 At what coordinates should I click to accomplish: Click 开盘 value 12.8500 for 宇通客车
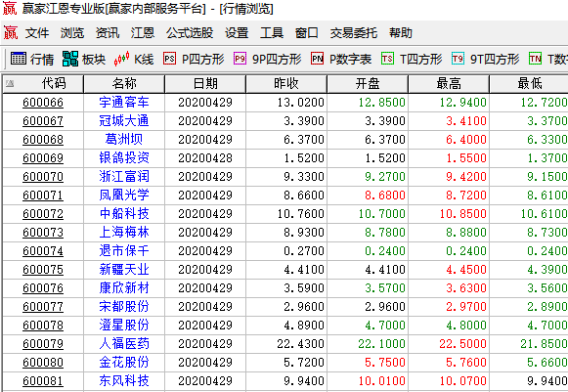pos(382,103)
